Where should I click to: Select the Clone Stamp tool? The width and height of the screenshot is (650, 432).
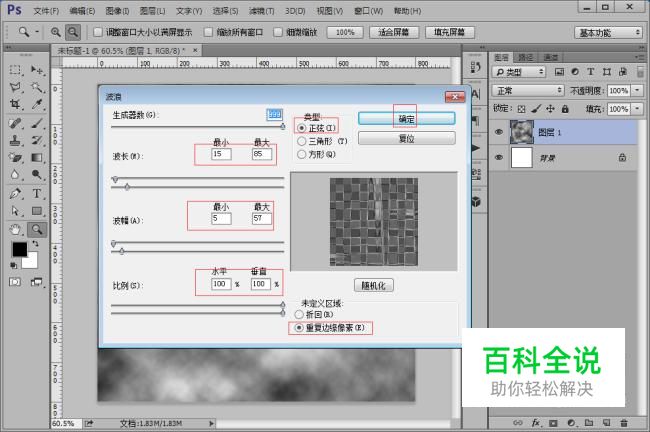click(x=15, y=140)
